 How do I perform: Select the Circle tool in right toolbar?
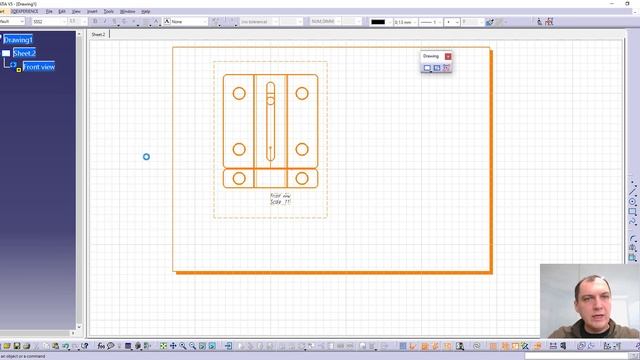coord(633,202)
